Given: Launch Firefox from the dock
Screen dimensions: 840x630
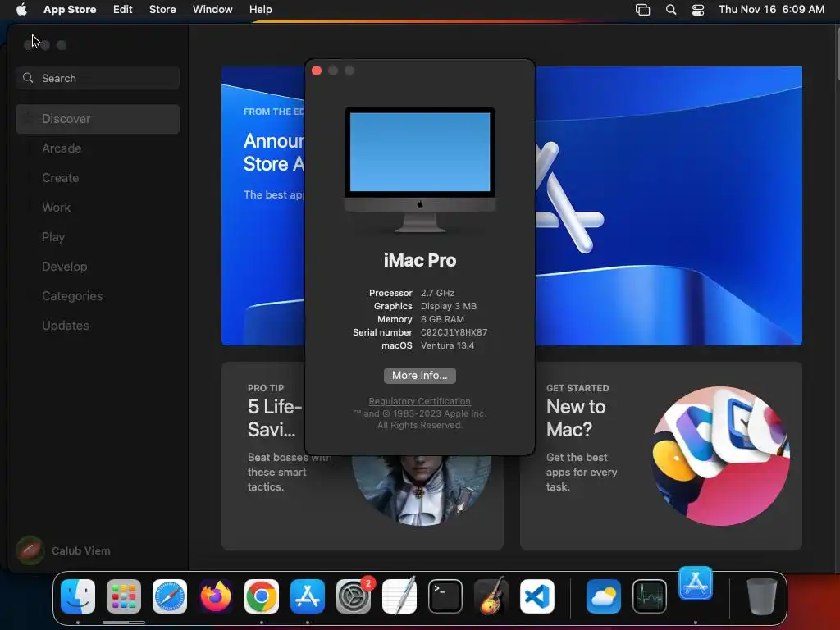Looking at the screenshot, I should [x=216, y=596].
